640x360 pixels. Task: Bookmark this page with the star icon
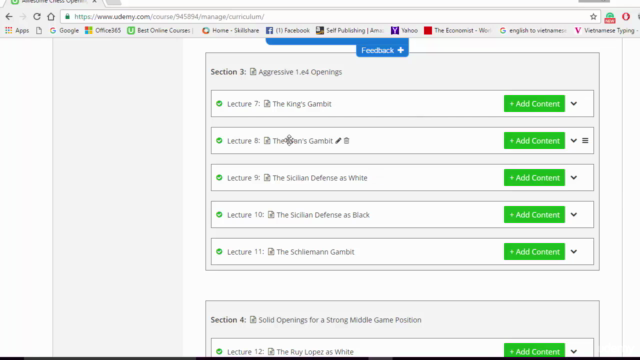(x=593, y=17)
